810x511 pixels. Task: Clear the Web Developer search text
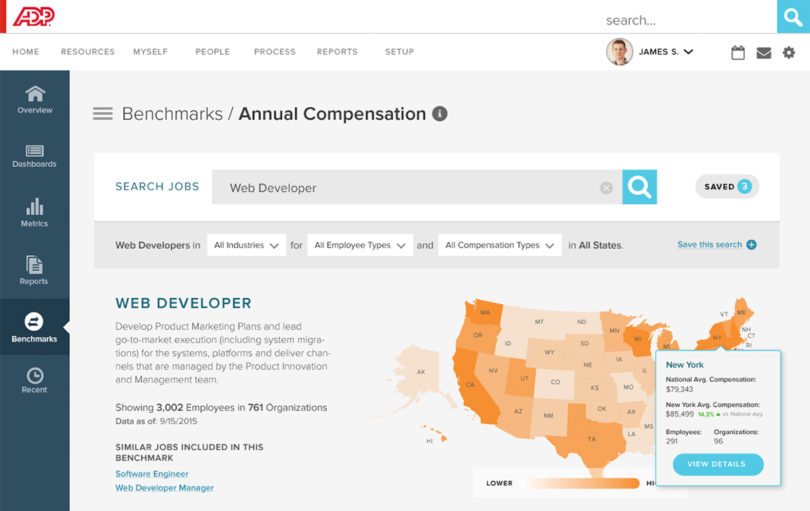[606, 187]
